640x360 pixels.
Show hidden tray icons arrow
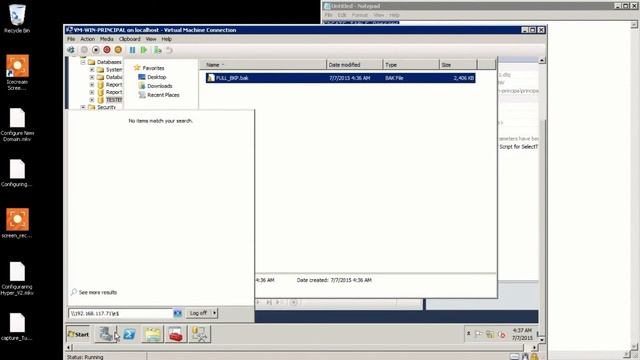(469, 334)
